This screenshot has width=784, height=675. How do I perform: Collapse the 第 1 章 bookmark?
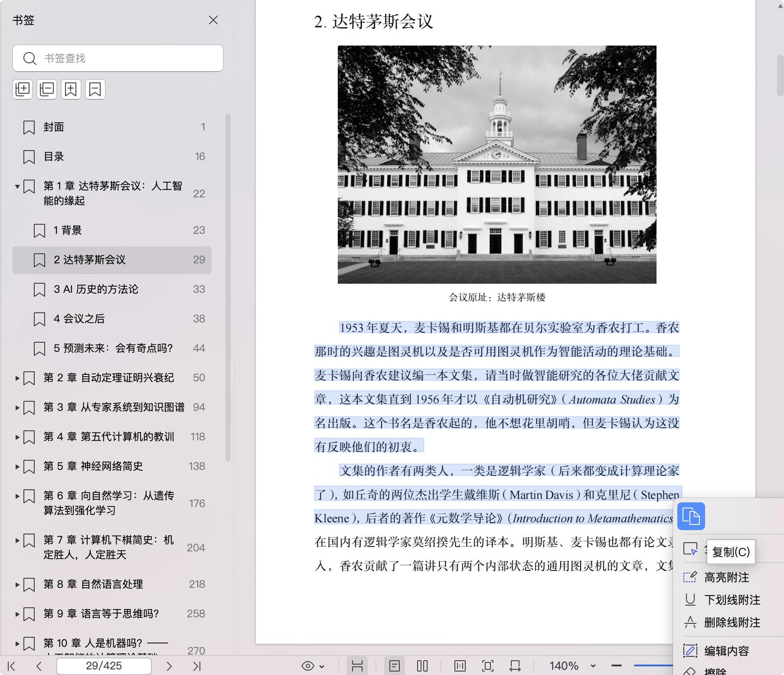pyautogui.click(x=17, y=187)
